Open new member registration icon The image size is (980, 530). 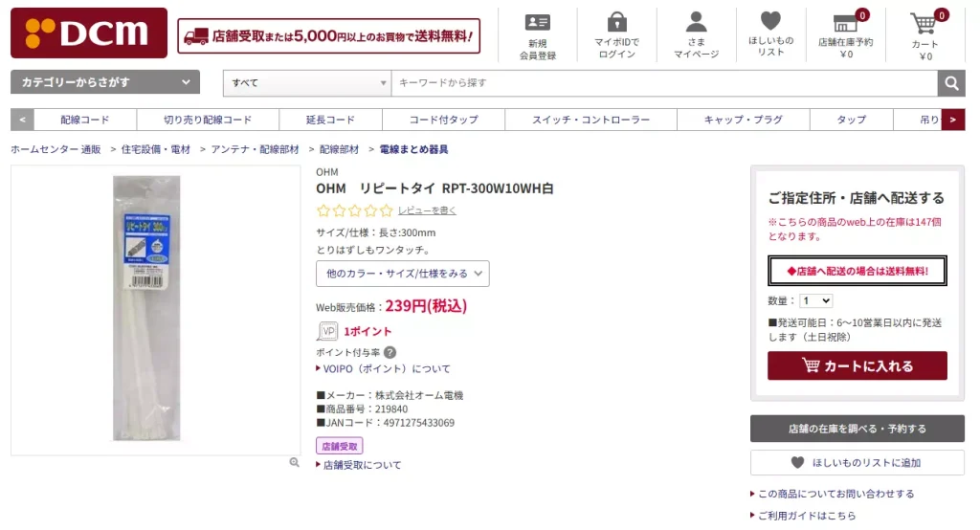(x=538, y=23)
